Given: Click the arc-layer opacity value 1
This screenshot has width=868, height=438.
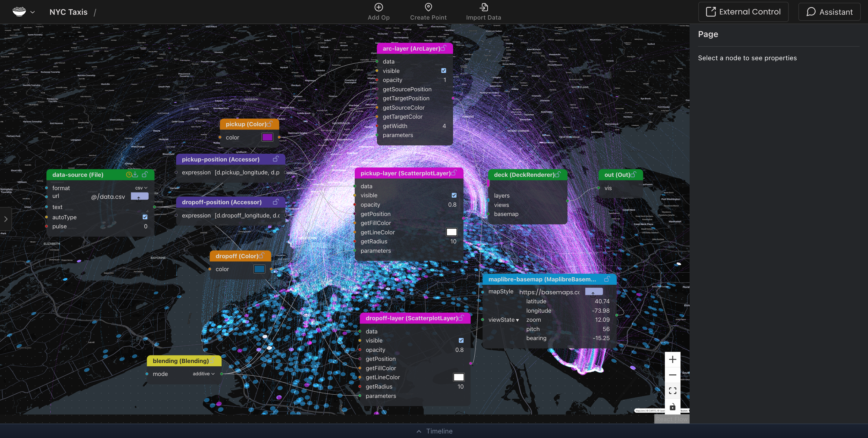Looking at the screenshot, I should pos(445,80).
